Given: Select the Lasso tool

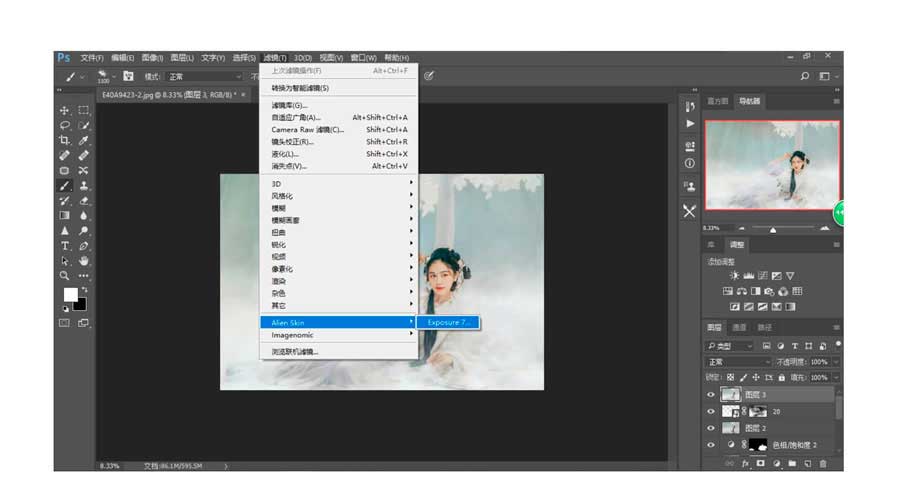Looking at the screenshot, I should pos(65,126).
